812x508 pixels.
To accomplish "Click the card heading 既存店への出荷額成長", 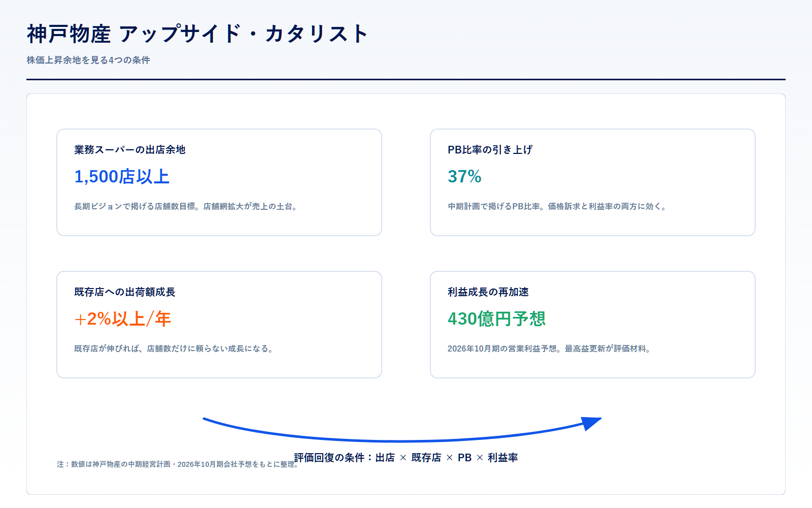I will [x=125, y=292].
